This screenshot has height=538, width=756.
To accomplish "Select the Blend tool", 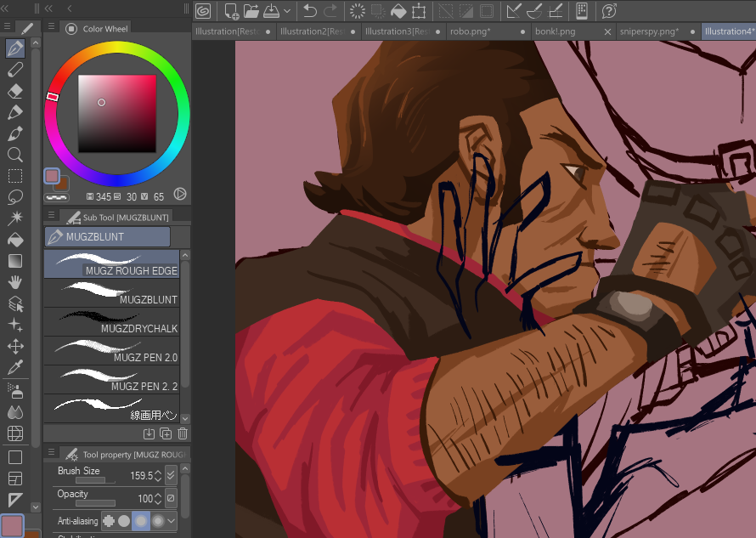I will pyautogui.click(x=15, y=412).
